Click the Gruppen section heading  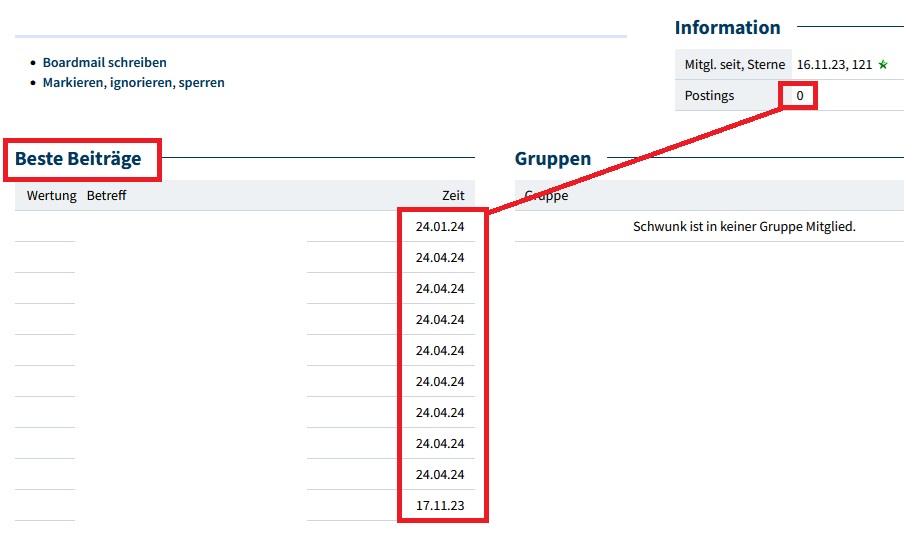coord(552,158)
